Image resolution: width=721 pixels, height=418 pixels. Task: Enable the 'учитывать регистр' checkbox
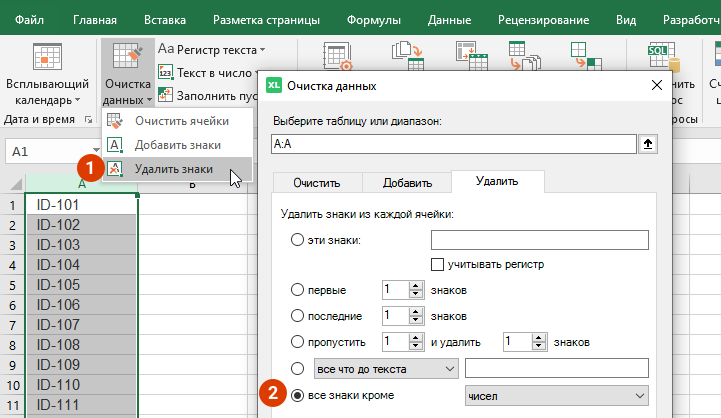coord(437,264)
